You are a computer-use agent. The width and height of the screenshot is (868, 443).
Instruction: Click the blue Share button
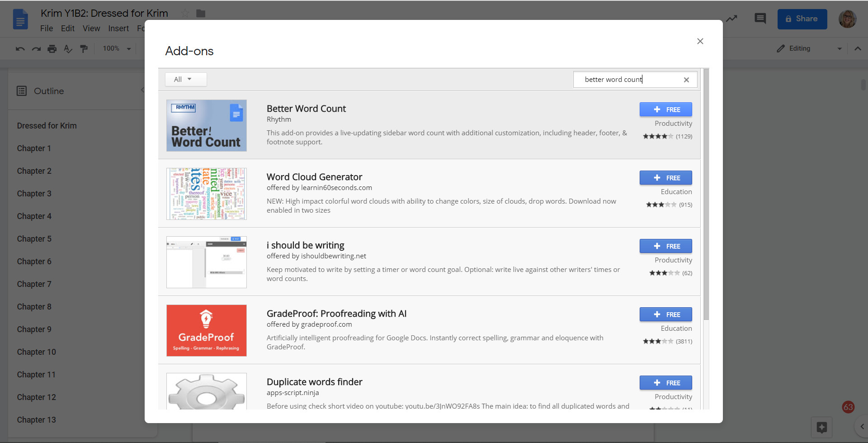(802, 19)
